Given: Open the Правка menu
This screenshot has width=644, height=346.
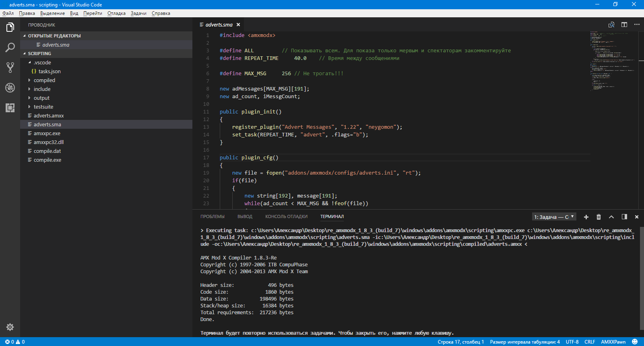Looking at the screenshot, I should tap(27, 13).
